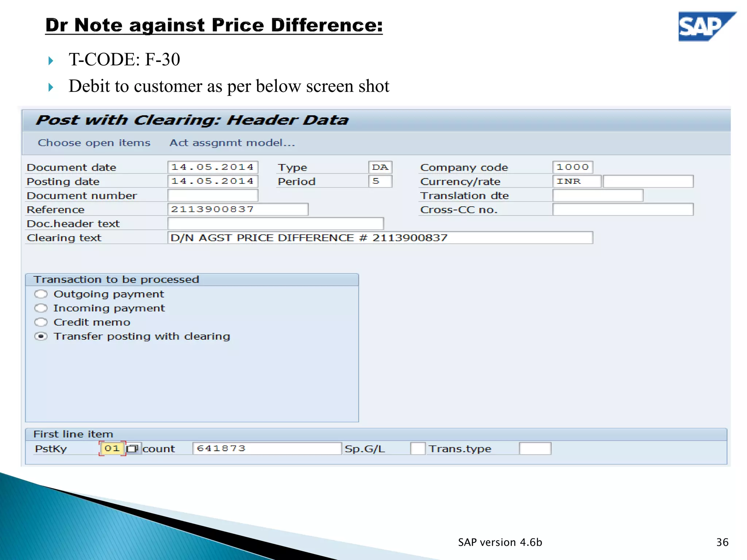Click the Doc.header text field
The width and height of the screenshot is (747, 560).
(276, 223)
